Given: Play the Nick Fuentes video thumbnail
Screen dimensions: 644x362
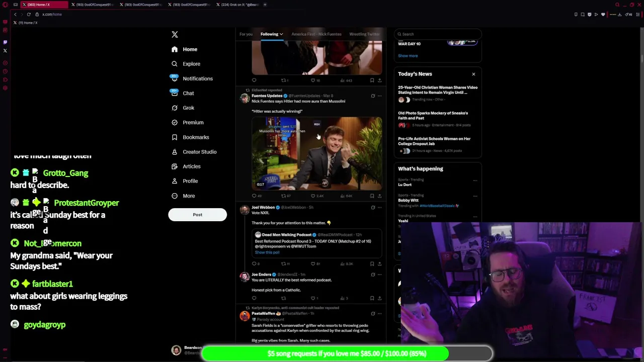Looking at the screenshot, I should coord(317,153).
